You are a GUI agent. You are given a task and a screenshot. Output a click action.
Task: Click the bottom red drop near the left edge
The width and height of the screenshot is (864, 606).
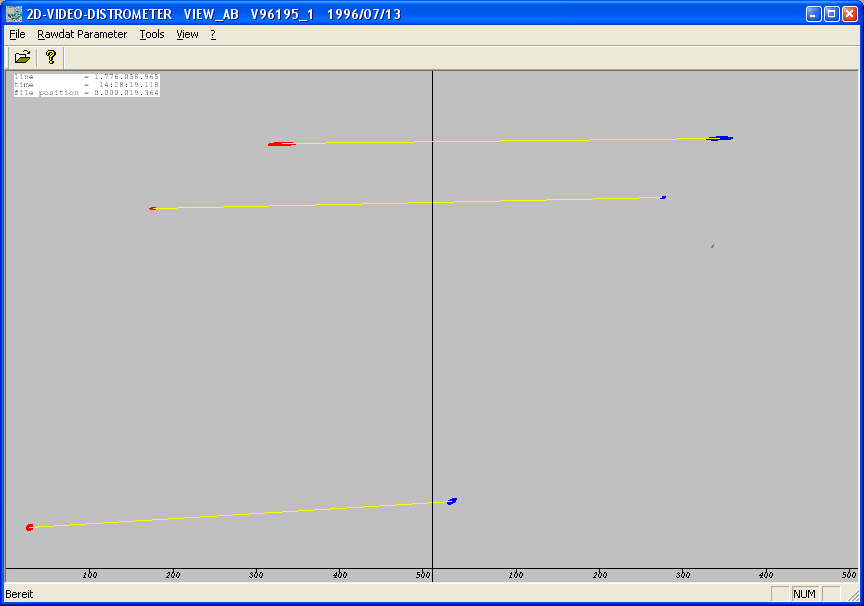pos(30,528)
